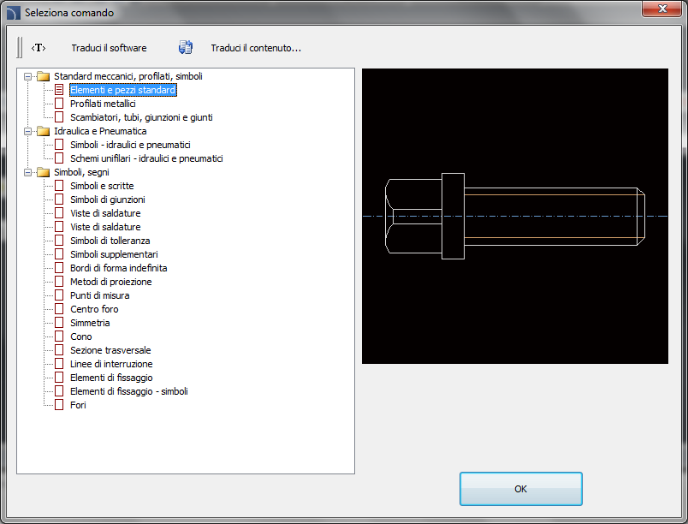The width and height of the screenshot is (688, 524).
Task: Select Idraulica e Pneumatica folder label
Action: point(100,131)
